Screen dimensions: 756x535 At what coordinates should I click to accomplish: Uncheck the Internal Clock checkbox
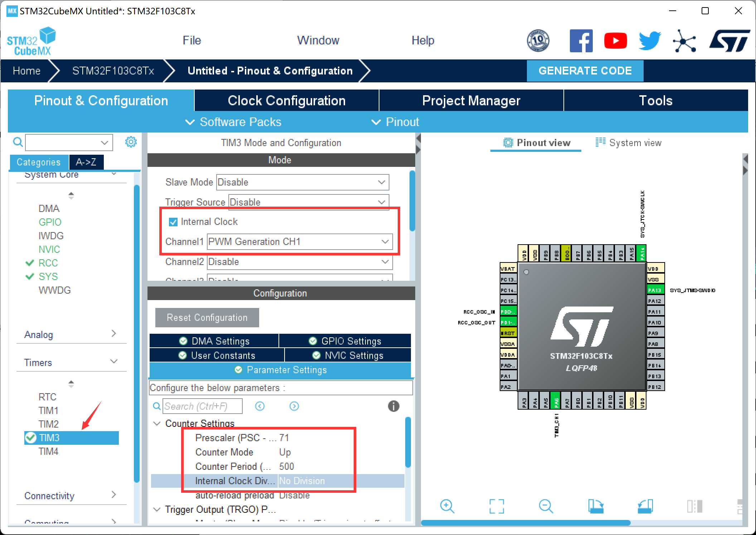pyautogui.click(x=173, y=222)
